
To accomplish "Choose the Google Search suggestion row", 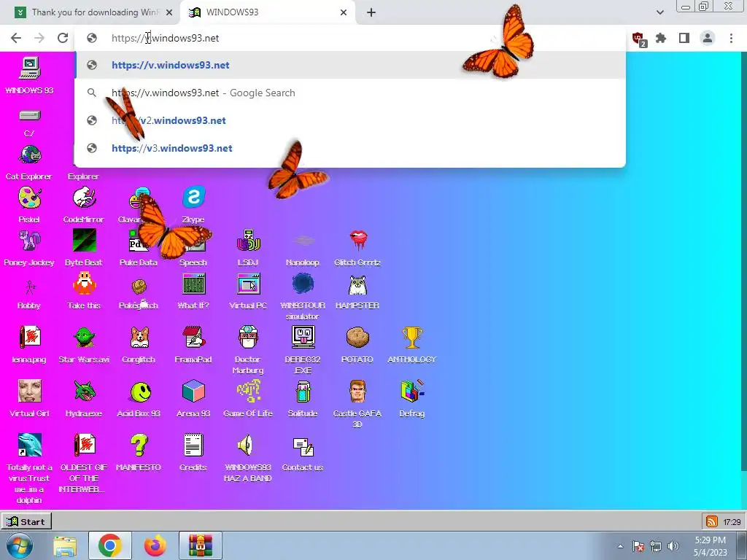I will (350, 93).
